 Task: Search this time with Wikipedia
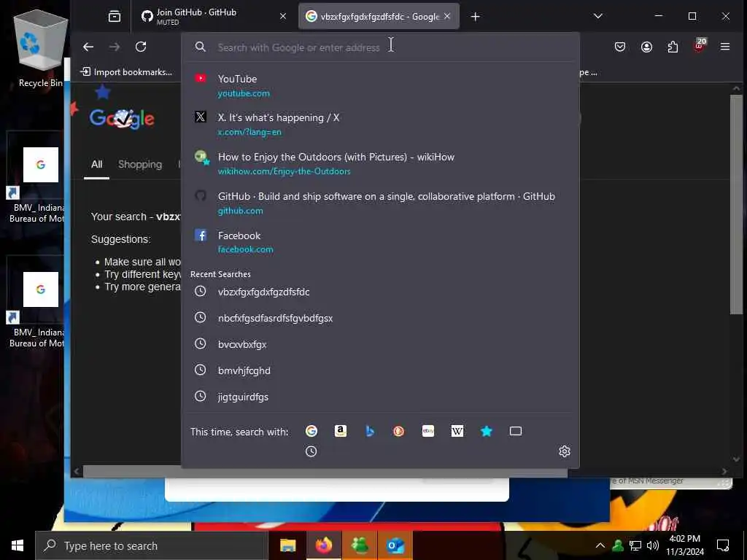(457, 431)
